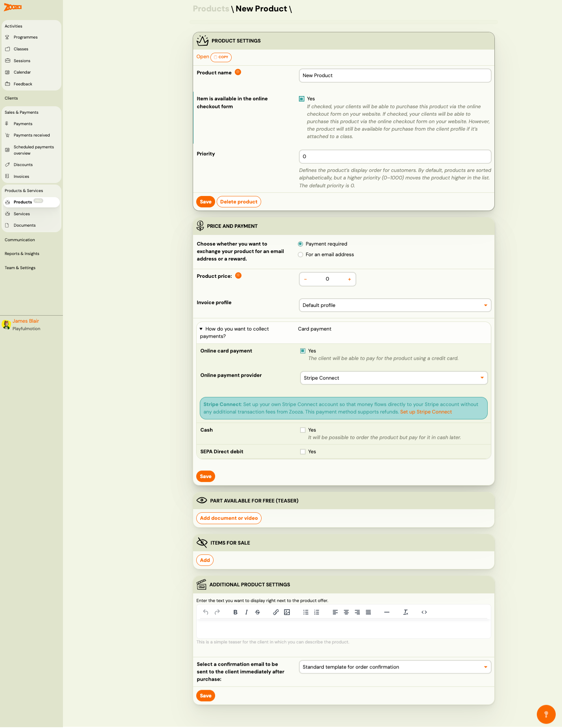The image size is (562, 728).
Task: Toggle code view in text editor
Action: point(424,612)
